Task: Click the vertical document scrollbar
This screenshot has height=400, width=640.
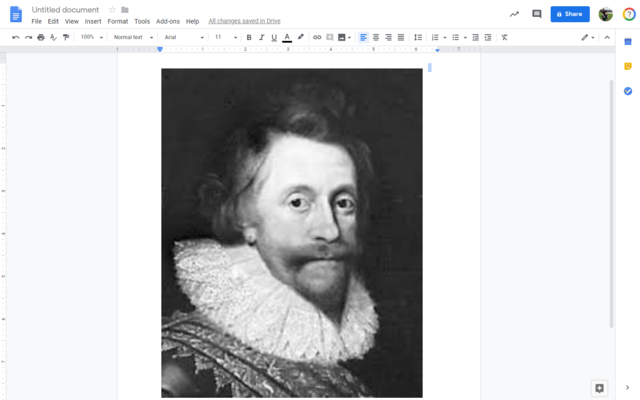Action: click(611, 204)
